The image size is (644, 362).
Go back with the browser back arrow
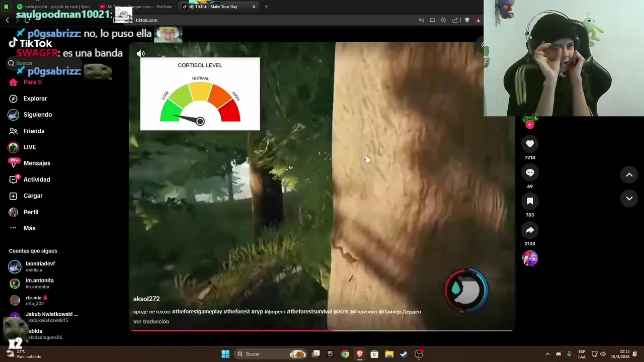[x=7, y=20]
